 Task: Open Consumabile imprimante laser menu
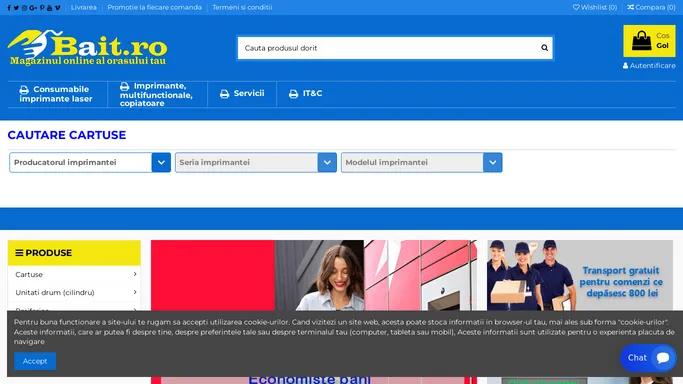tap(56, 94)
